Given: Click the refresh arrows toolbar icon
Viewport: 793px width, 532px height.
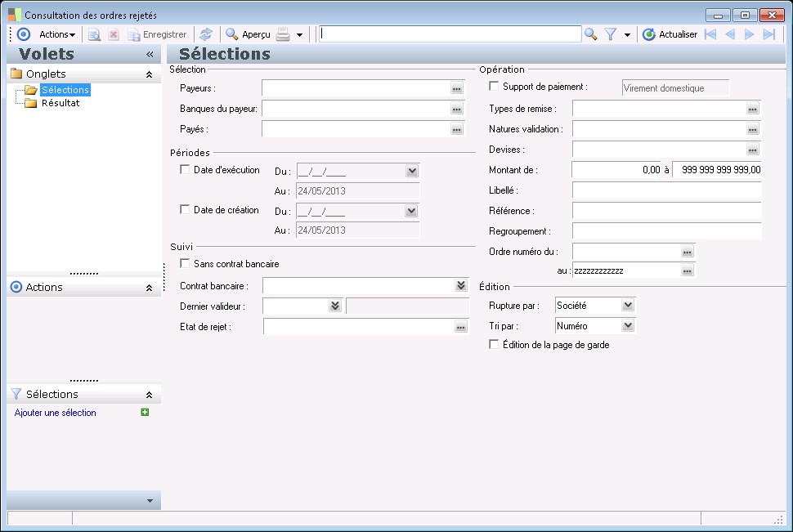Looking at the screenshot, I should [206, 34].
